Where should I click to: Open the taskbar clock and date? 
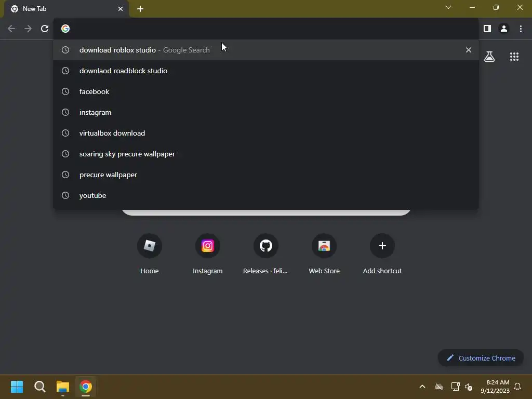pos(495,387)
